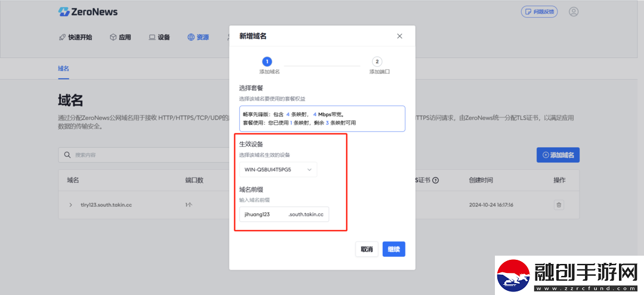Delete the tlry123.south.takin.cc domain

tap(559, 205)
